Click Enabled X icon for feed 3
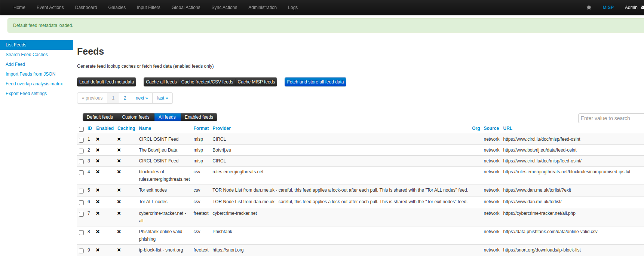The image size is (644, 256). (98, 161)
